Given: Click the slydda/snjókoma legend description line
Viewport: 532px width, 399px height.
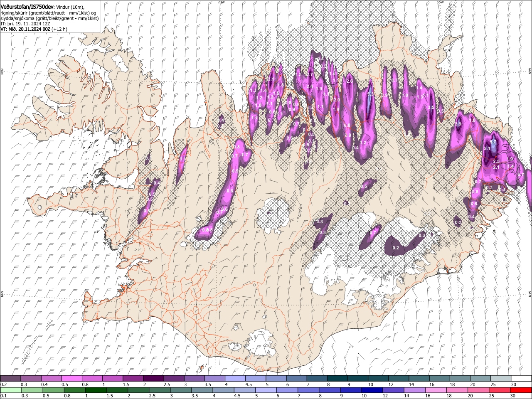Looking at the screenshot, I should [x=49, y=18].
